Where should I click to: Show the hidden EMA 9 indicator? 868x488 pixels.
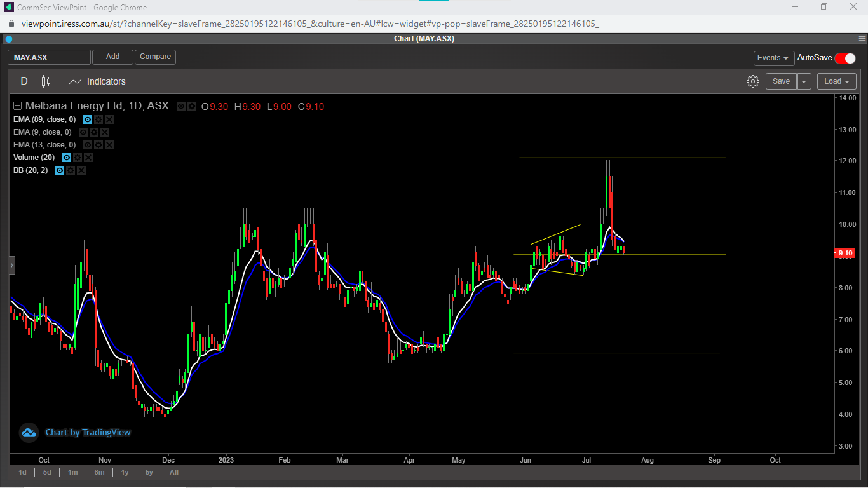point(83,132)
